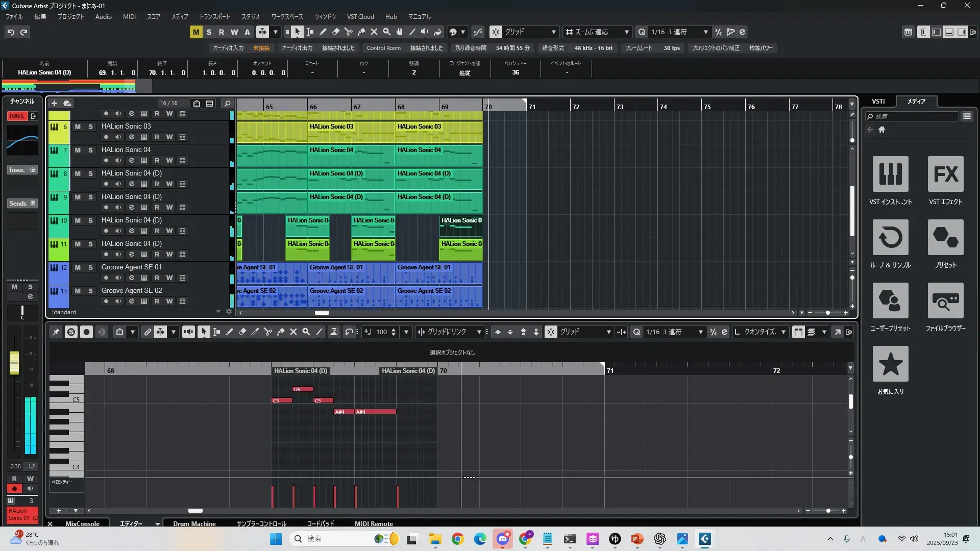Click Undo arrow in top toolbar

click(11, 32)
